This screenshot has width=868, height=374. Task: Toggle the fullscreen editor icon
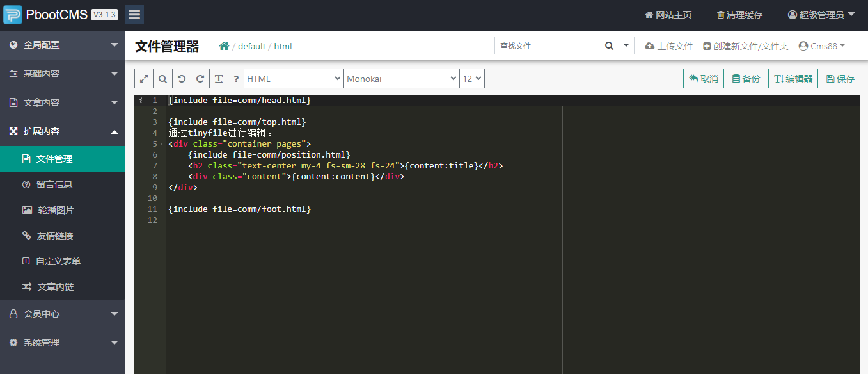click(145, 79)
